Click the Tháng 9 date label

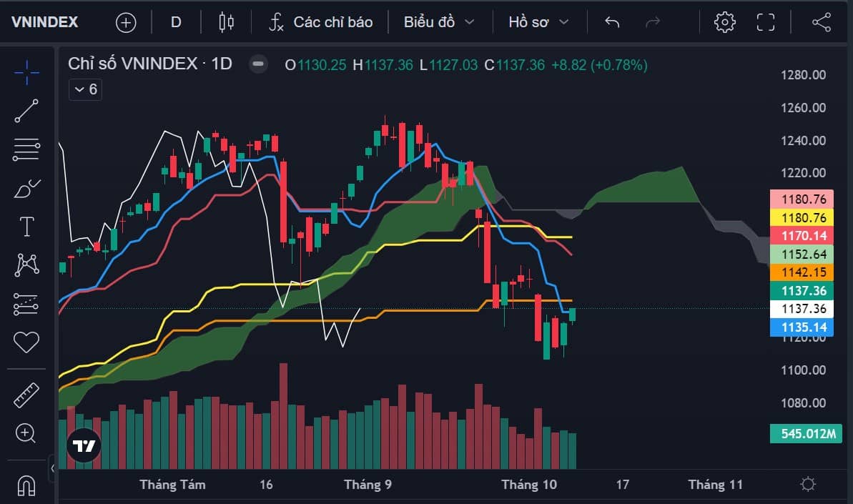coord(368,485)
